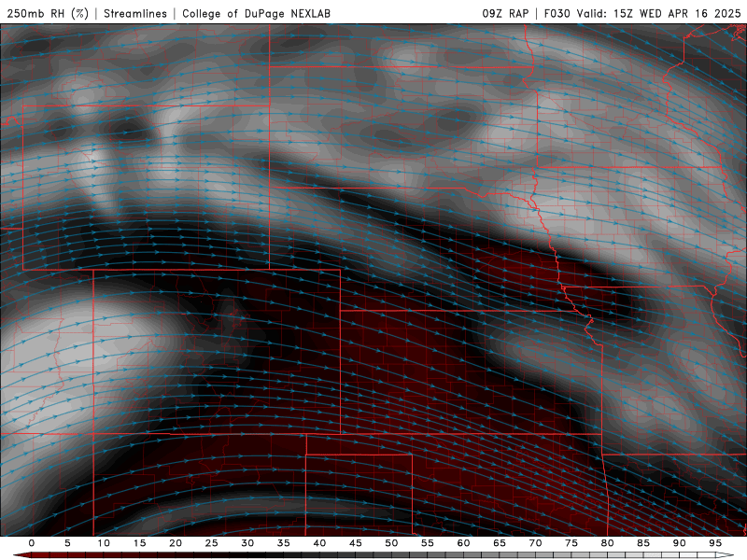Click the colorbar label '45'
The width and height of the screenshot is (747, 560).
356,543
